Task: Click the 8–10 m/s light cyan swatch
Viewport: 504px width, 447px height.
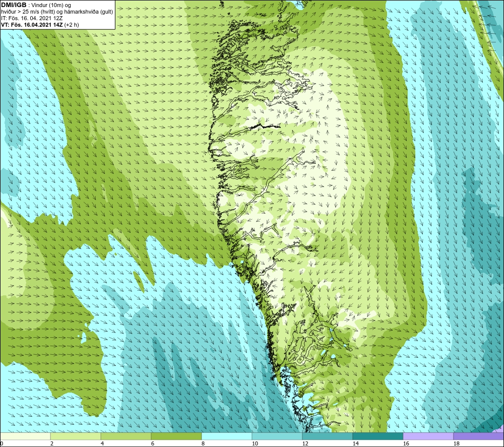Action: pos(227,436)
